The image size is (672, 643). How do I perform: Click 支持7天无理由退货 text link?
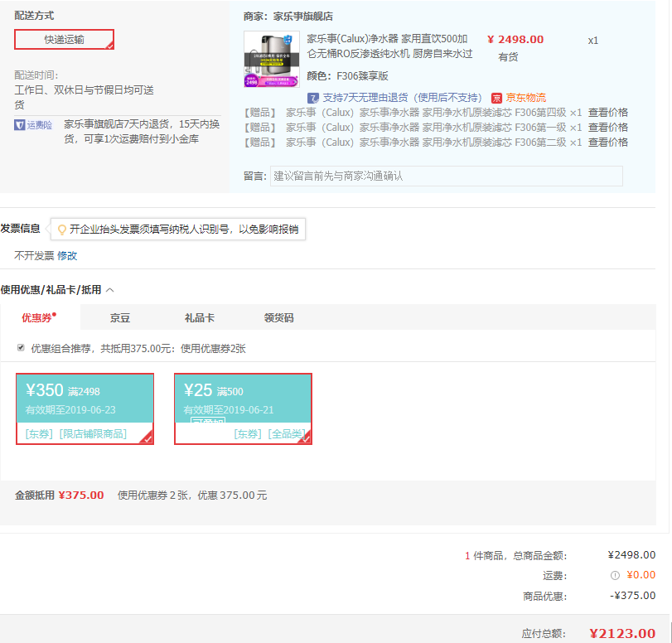pyautogui.click(x=402, y=98)
